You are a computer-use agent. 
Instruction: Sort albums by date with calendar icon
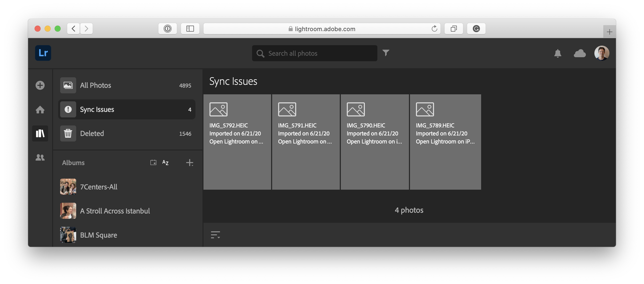click(153, 163)
